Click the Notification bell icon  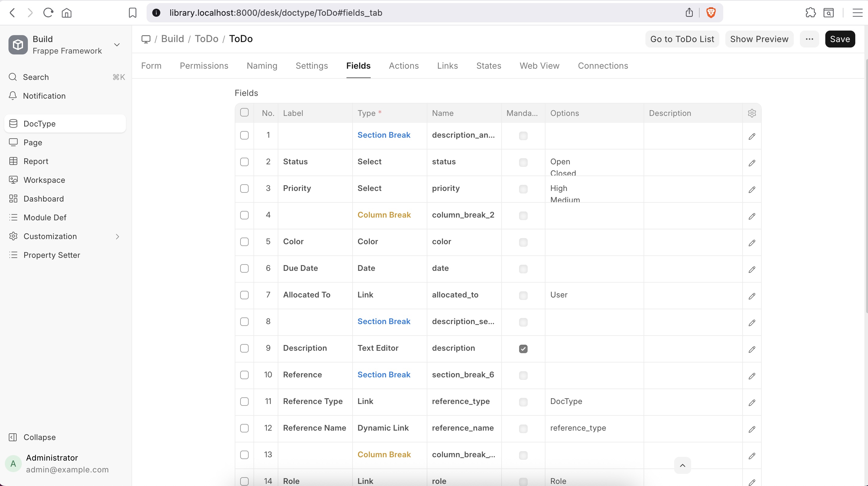13,96
